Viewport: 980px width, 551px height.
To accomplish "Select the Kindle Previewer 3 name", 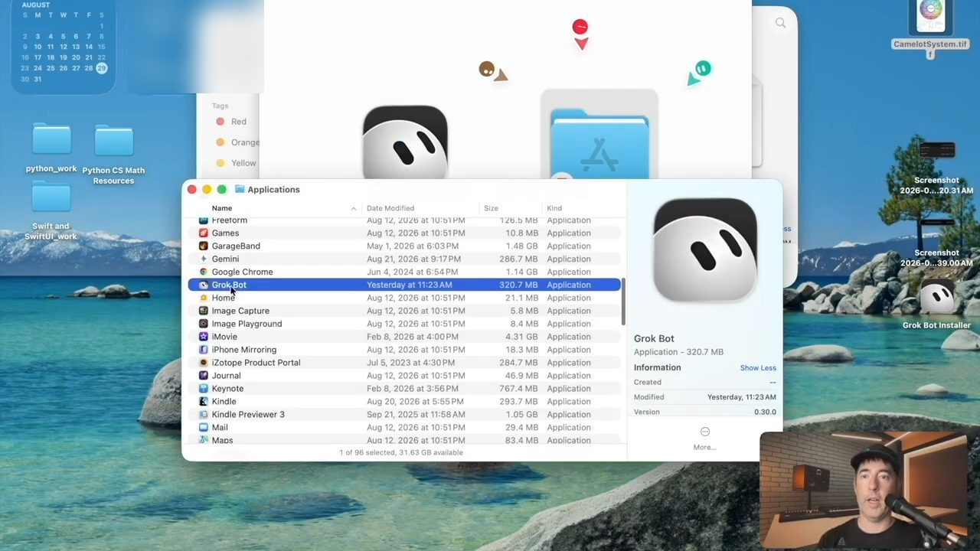I will tap(248, 415).
